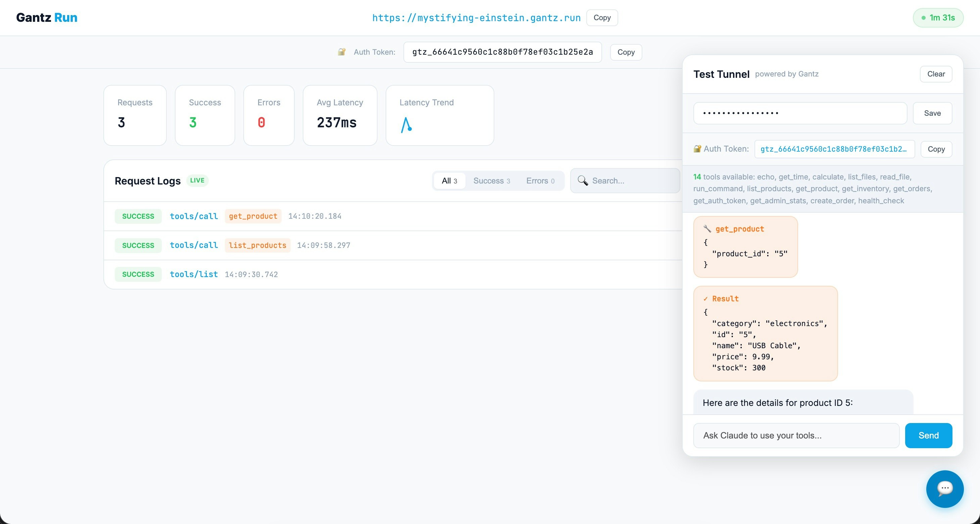The height and width of the screenshot is (524, 980).
Task: Click the wrench icon next to get_product
Action: point(707,228)
